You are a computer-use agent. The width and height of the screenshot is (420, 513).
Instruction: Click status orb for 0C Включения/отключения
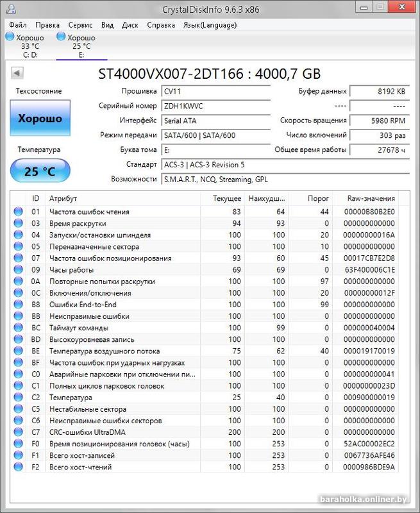click(19, 293)
